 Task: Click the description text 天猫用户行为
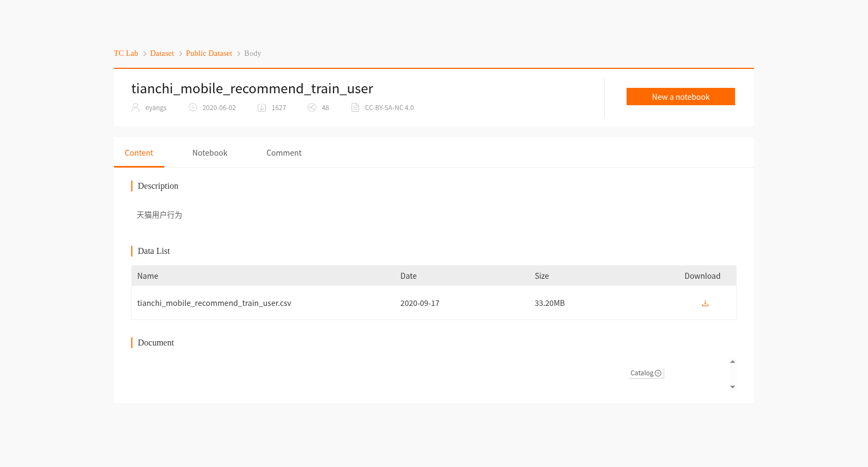[x=159, y=215]
